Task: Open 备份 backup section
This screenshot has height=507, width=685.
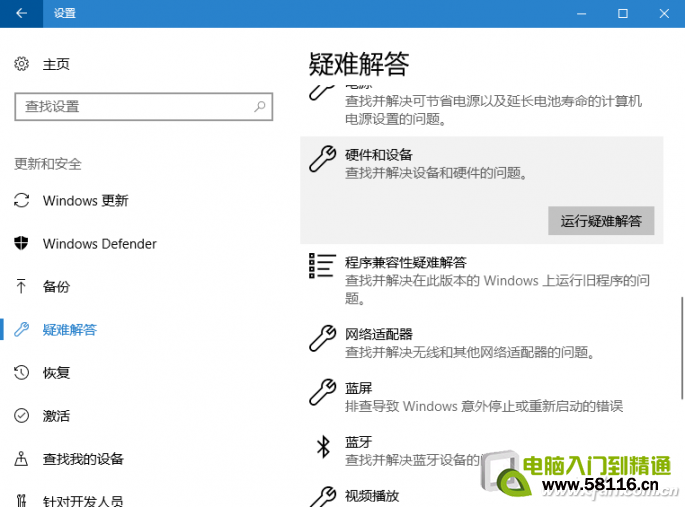Action: click(x=56, y=286)
